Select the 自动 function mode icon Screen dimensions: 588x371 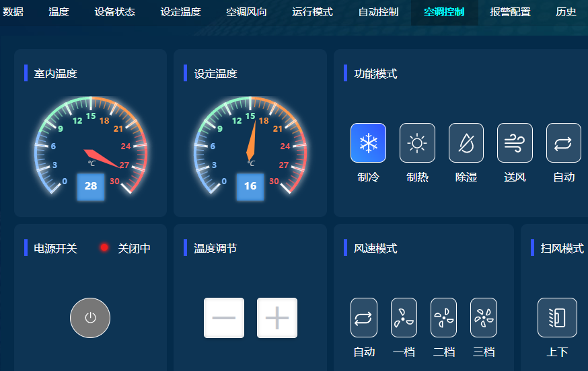click(563, 142)
